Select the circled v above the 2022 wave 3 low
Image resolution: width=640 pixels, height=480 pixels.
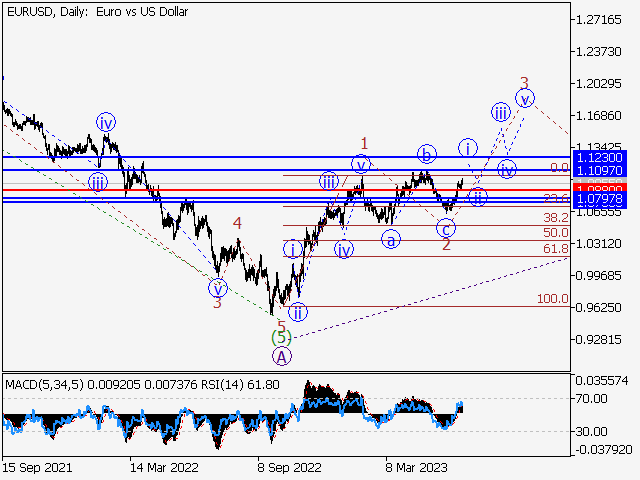point(218,289)
